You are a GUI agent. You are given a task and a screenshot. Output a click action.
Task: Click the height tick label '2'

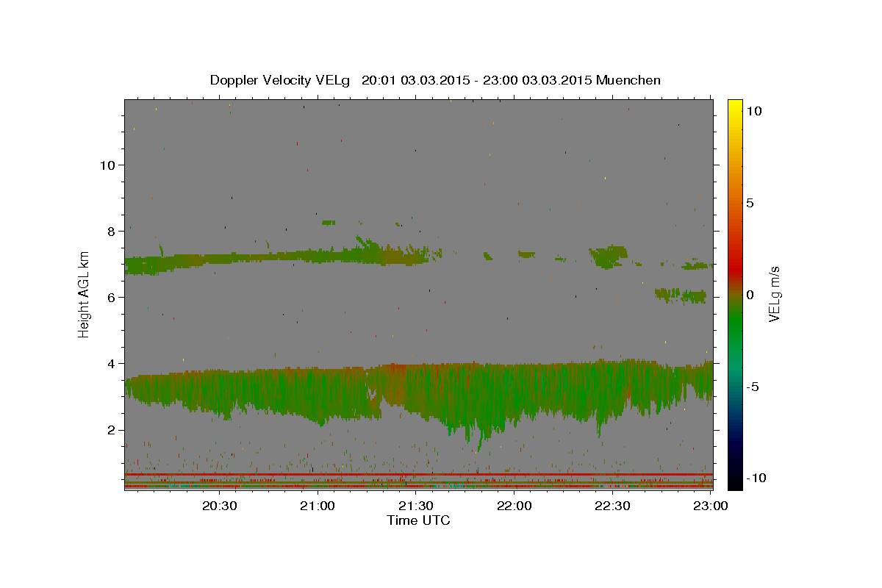click(112, 430)
